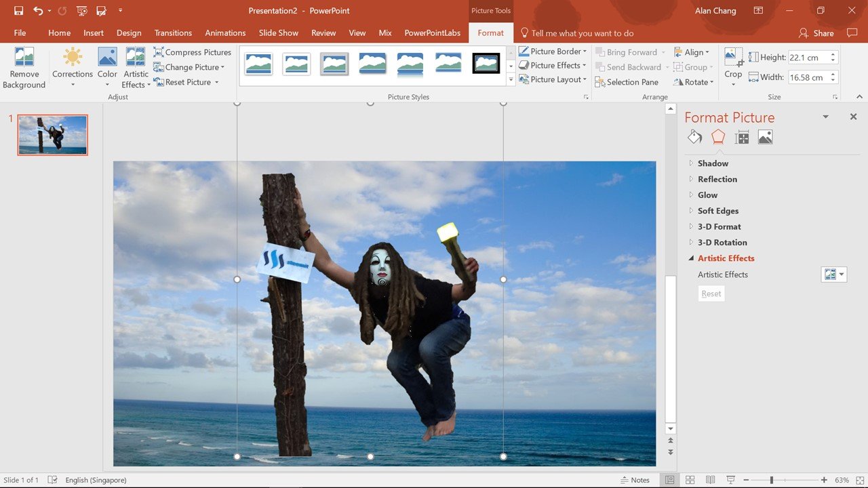Expand the Picture Styles gallery
Image resolution: width=868 pixels, height=488 pixels.
coord(511,80)
